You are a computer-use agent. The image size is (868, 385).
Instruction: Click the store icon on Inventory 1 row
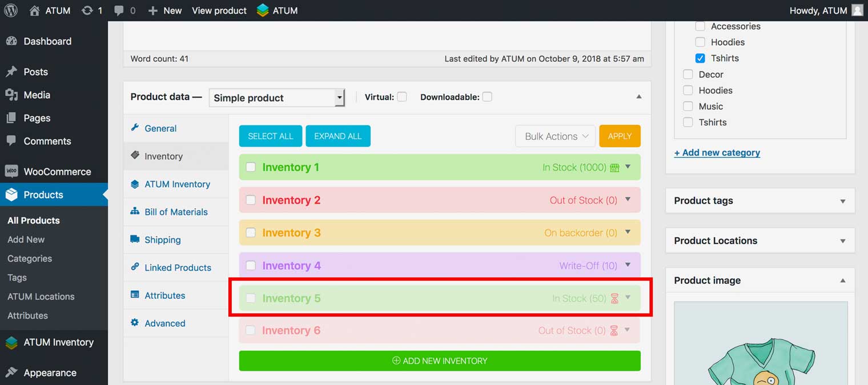point(614,168)
